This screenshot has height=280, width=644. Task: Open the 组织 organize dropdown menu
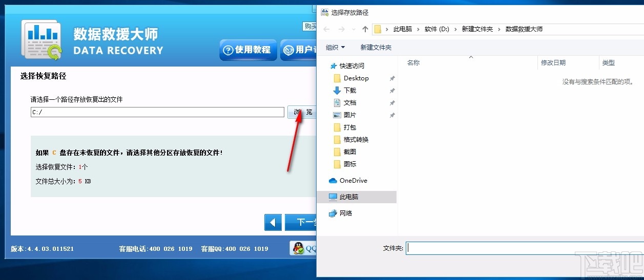click(x=336, y=47)
